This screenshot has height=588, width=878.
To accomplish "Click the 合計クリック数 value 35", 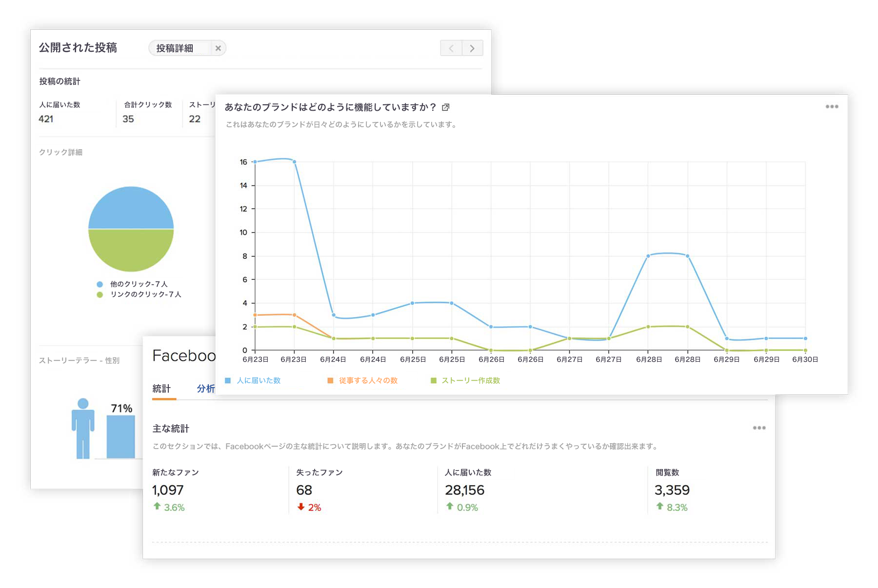I will tap(128, 119).
